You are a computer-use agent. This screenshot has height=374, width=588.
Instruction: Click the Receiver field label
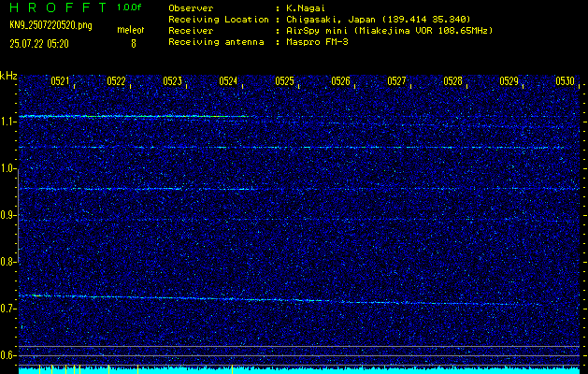(191, 31)
